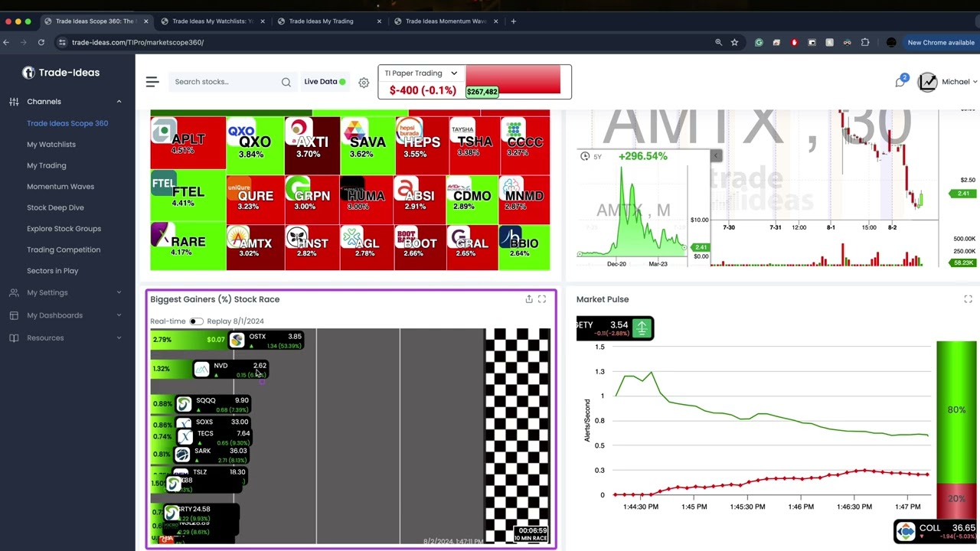Screen dimensions: 980x551
Task: Open settings gear next to Live Data
Action: pos(364,82)
